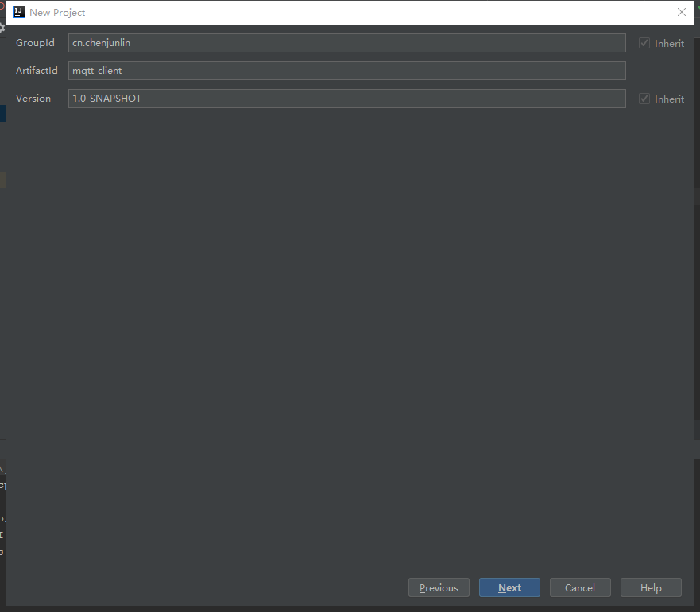Focus the GroupId input field
This screenshot has height=612, width=700.
click(347, 43)
